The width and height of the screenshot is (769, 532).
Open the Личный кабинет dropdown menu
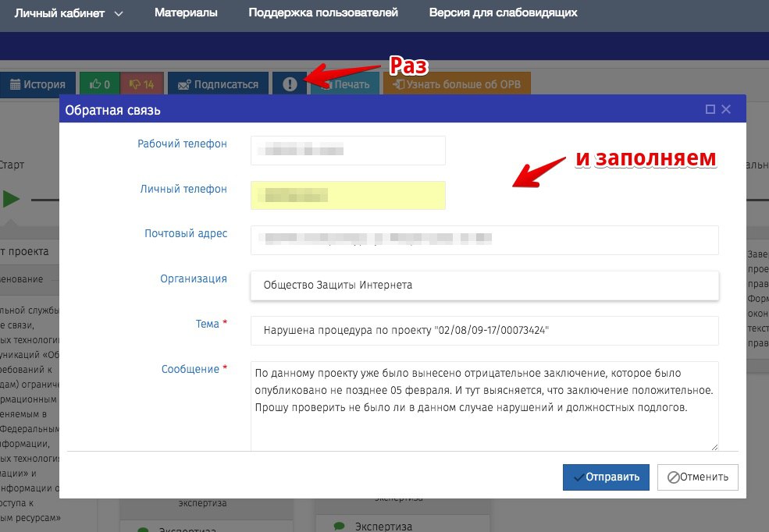pos(68,13)
